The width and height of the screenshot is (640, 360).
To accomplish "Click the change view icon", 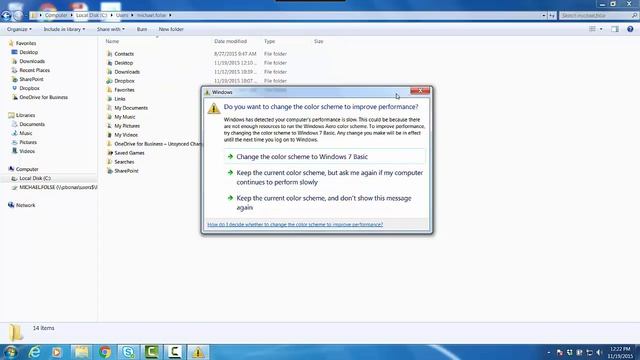I will [592, 29].
